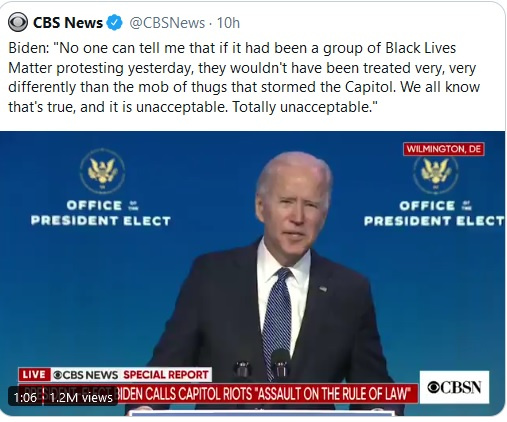The width and height of the screenshot is (507, 422).
Task: Click the 1.2M views counter
Action: pyautogui.click(x=81, y=397)
